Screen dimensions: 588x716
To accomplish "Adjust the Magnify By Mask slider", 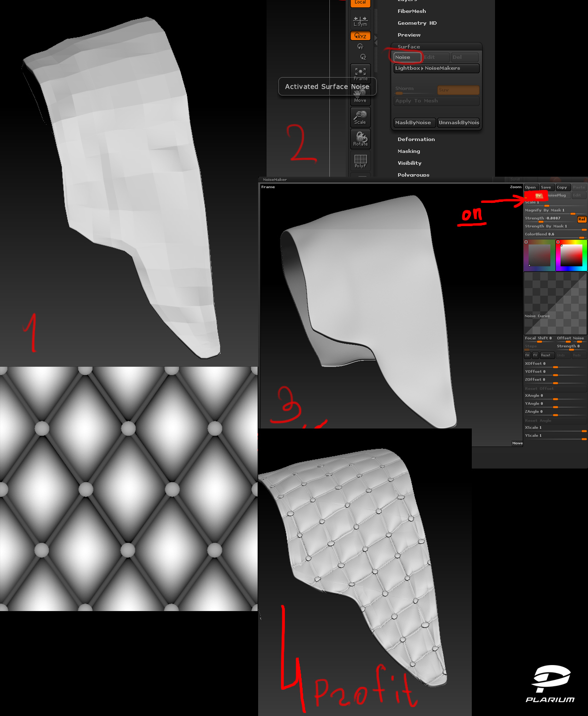I will (555, 211).
